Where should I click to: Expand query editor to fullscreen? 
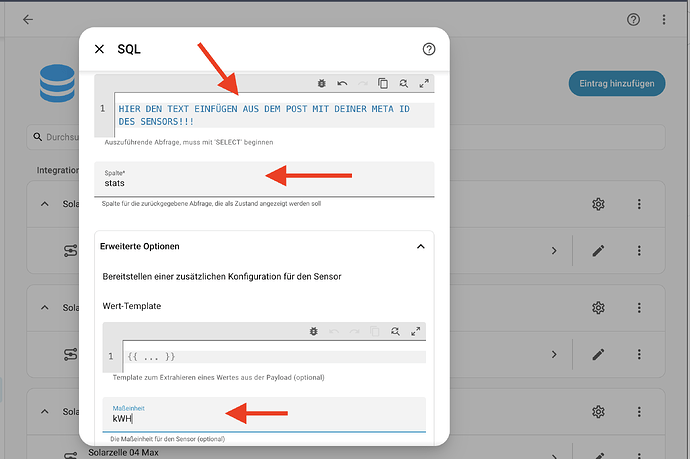(424, 83)
